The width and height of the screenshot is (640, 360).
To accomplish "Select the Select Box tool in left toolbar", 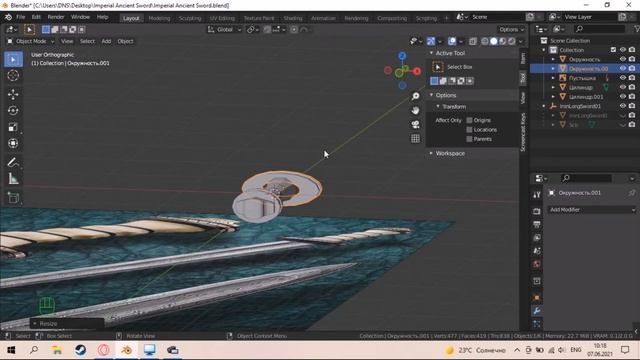I will [13, 60].
